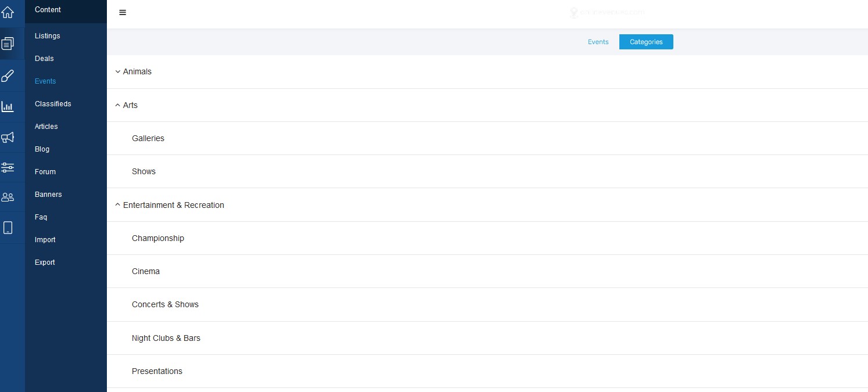This screenshot has width=868, height=392.
Task: Collapse the Arts category
Action: click(117, 105)
